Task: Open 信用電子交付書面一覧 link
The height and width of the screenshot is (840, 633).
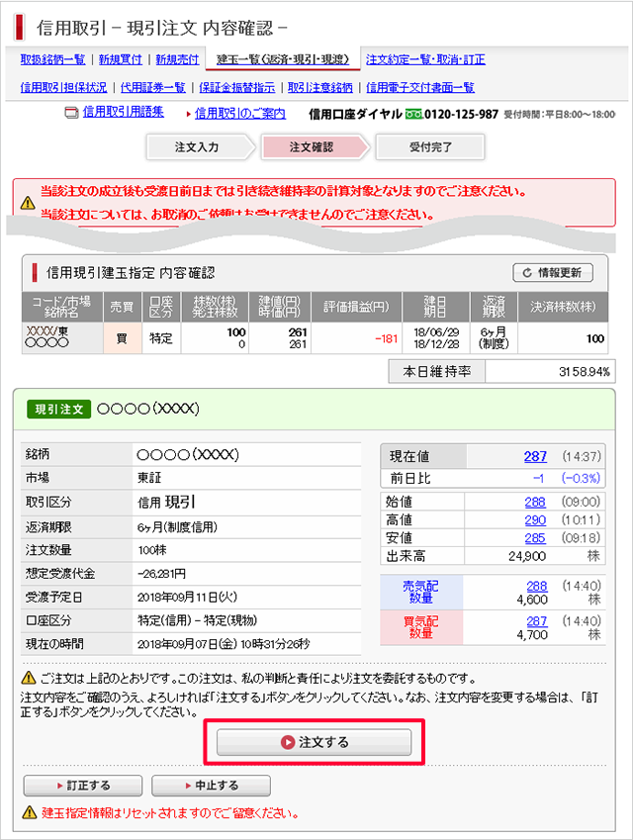Action: 420,87
